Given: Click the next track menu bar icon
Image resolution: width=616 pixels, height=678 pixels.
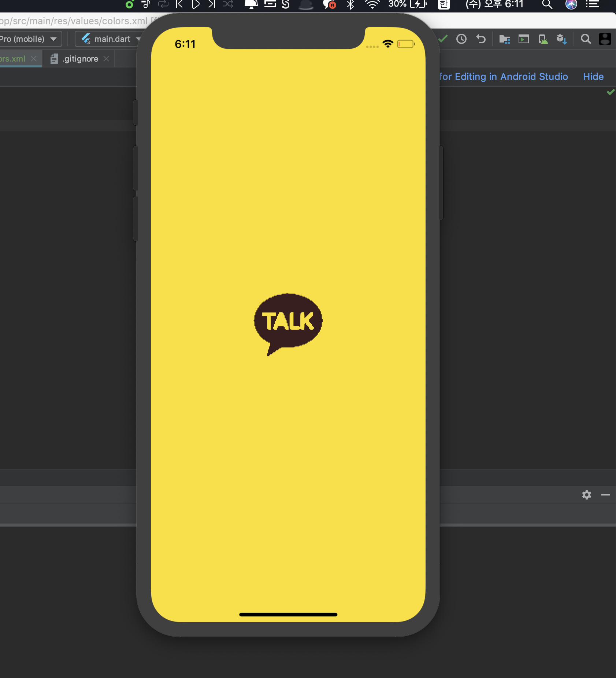Looking at the screenshot, I should tap(212, 4).
